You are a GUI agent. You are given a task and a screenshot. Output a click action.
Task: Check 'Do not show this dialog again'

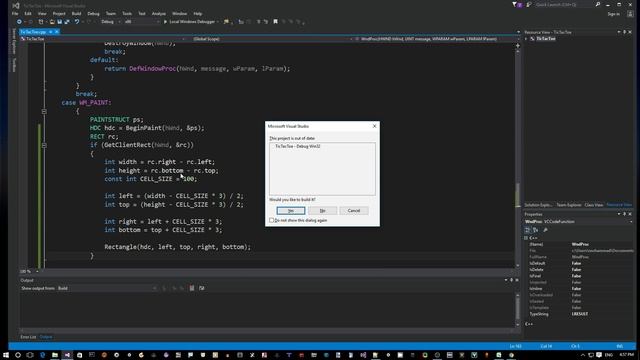point(271,220)
